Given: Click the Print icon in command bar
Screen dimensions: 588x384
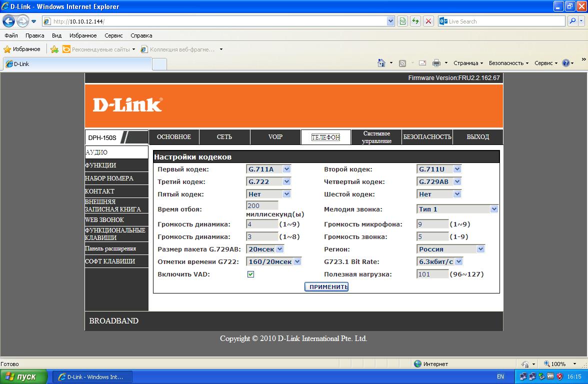Looking at the screenshot, I should coord(436,63).
